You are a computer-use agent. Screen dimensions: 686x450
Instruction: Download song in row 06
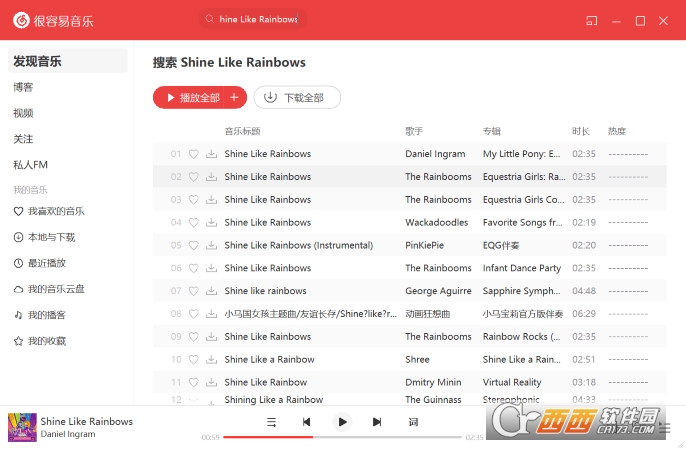click(211, 268)
